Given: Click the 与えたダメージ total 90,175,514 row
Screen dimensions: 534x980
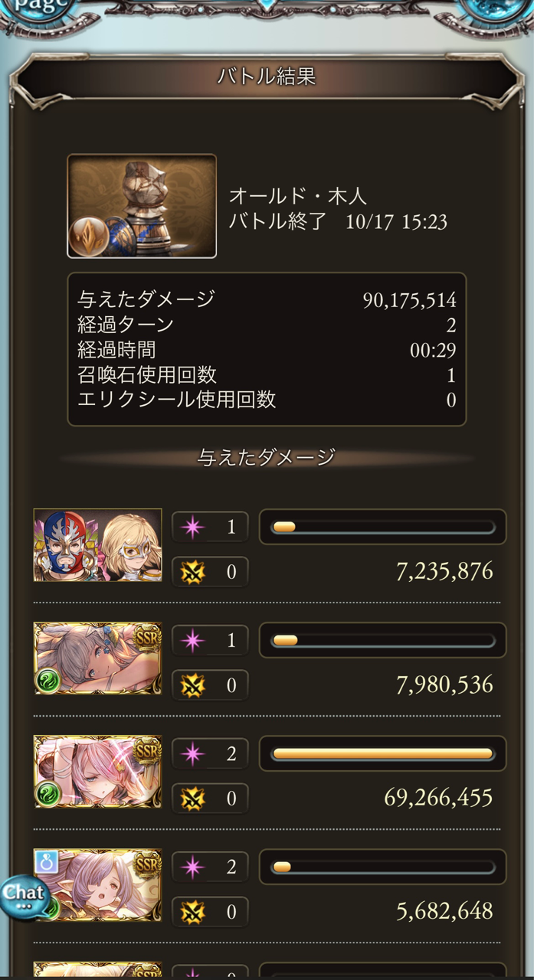Looking at the screenshot, I should pyautogui.click(x=267, y=299).
